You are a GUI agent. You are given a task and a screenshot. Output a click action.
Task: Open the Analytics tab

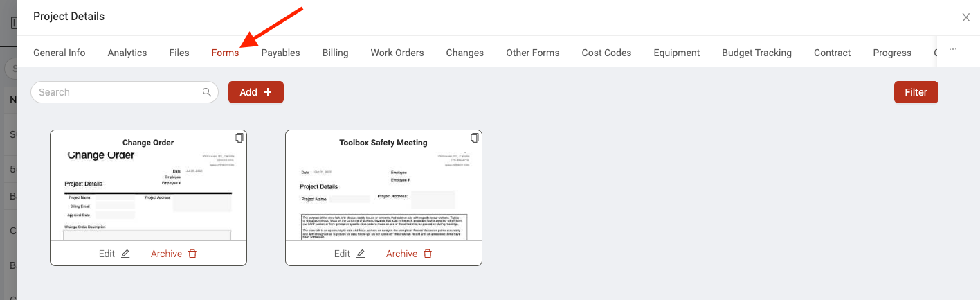[127, 53]
